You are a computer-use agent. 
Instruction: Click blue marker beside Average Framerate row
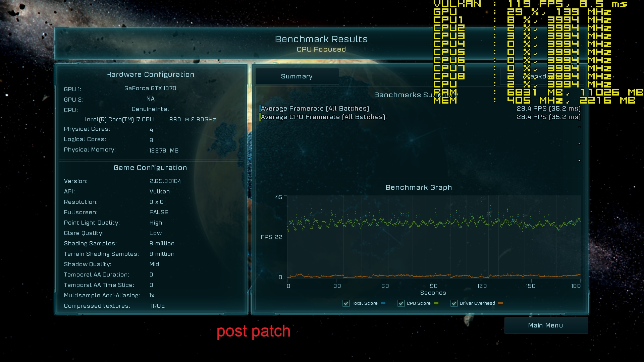pos(260,109)
